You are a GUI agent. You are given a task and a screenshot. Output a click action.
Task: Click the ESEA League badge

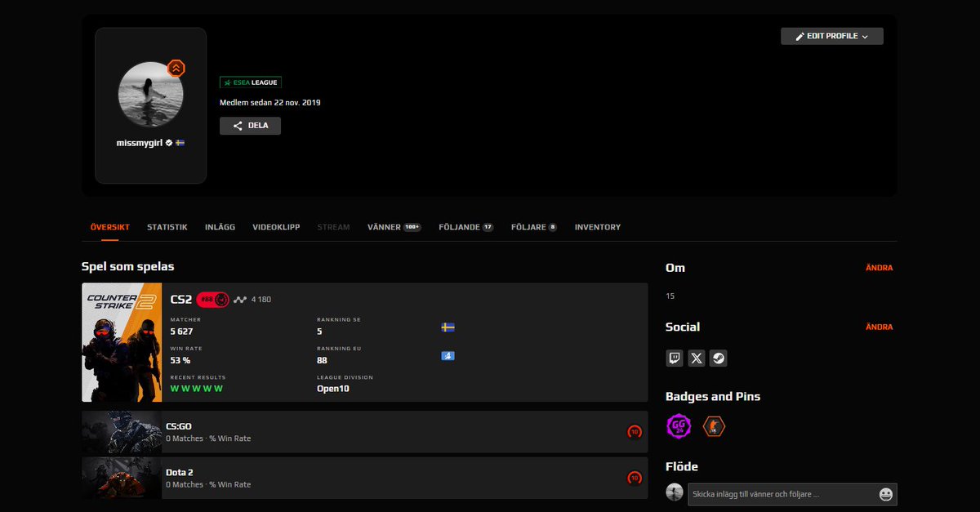click(251, 82)
